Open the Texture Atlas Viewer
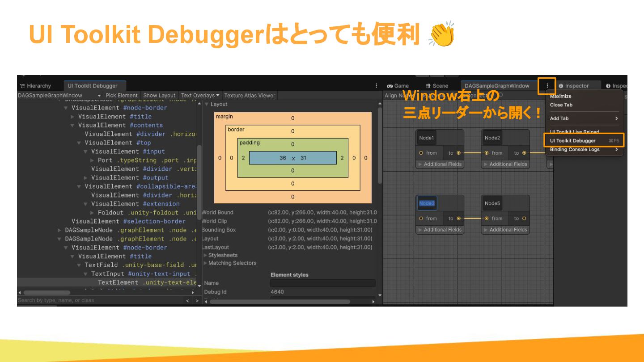 (x=250, y=95)
